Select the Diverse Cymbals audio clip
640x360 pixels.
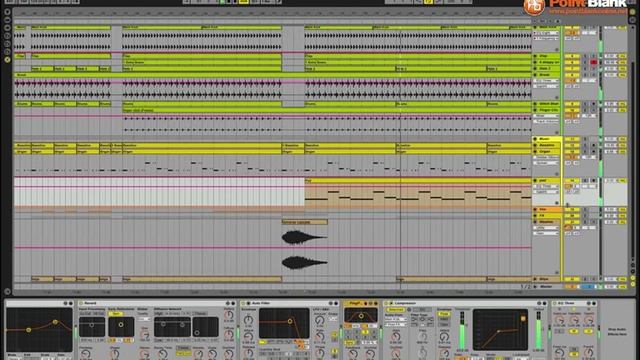click(304, 222)
